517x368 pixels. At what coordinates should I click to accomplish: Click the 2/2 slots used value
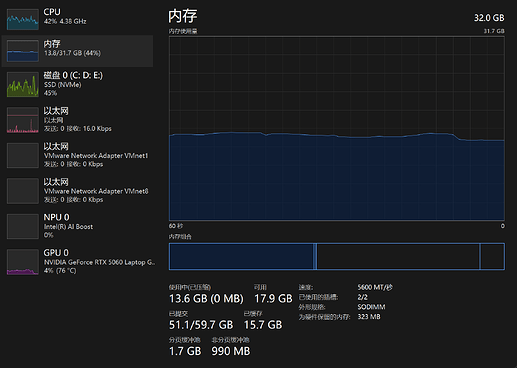click(x=362, y=297)
